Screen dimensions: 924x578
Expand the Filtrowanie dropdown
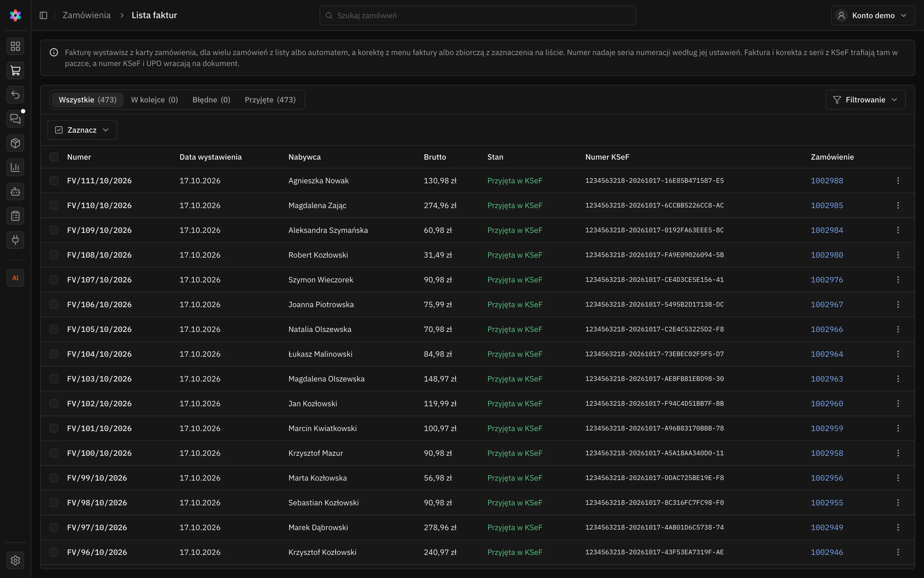pyautogui.click(x=865, y=100)
